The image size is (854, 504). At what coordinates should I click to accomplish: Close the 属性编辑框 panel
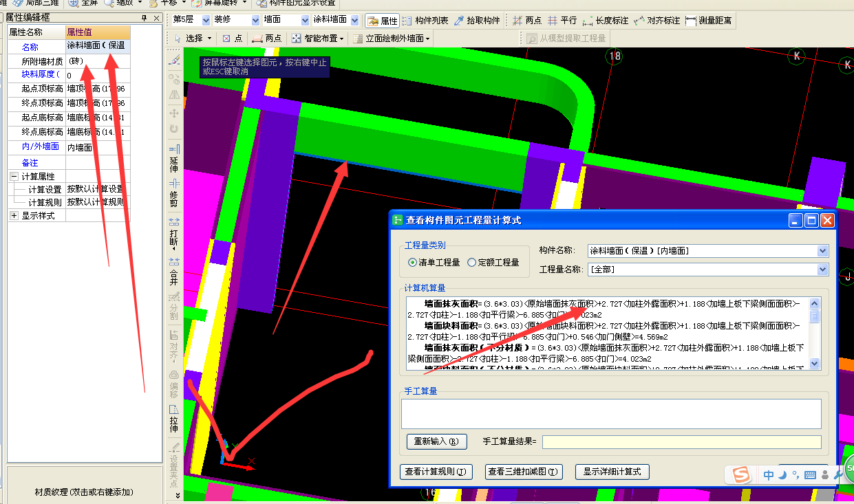coord(156,17)
